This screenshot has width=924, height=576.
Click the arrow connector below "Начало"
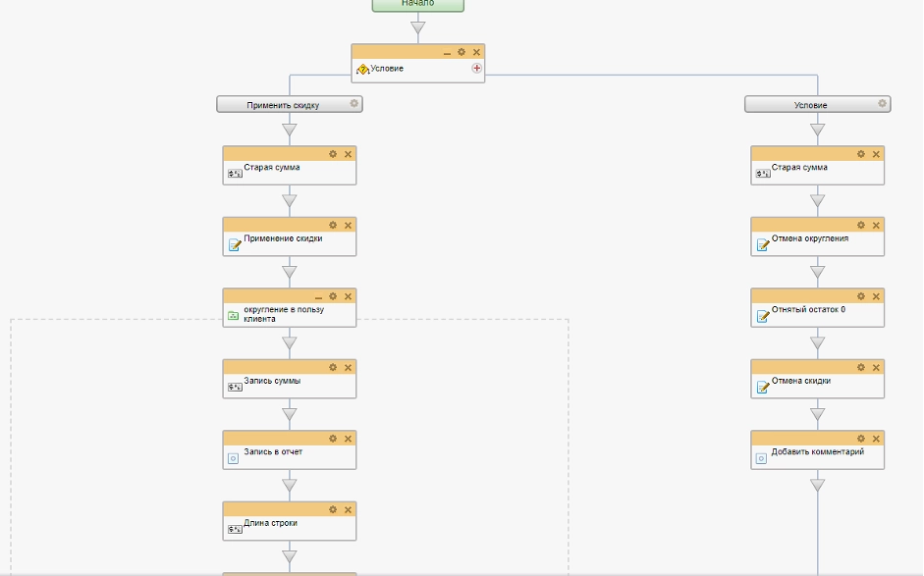[417, 27]
